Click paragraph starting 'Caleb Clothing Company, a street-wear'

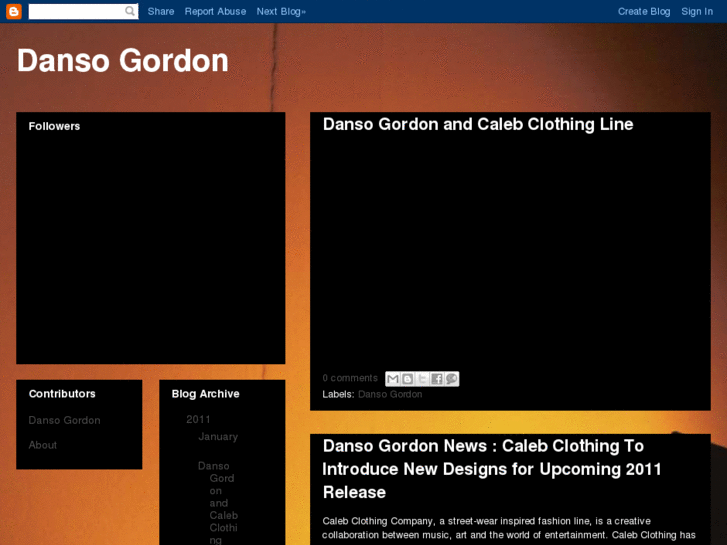click(x=509, y=528)
